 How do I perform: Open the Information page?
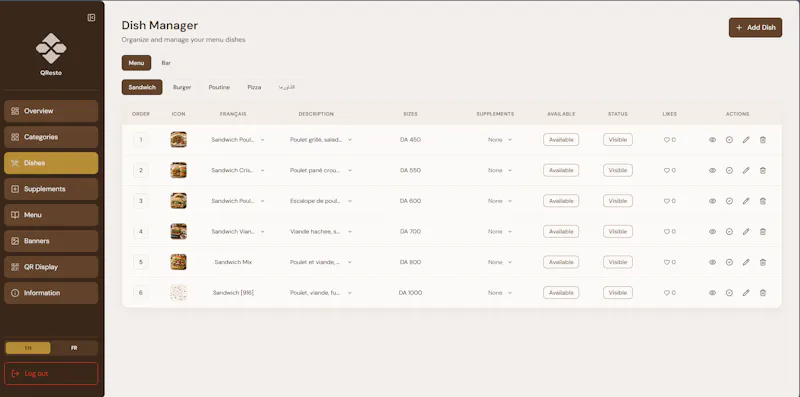(x=51, y=293)
